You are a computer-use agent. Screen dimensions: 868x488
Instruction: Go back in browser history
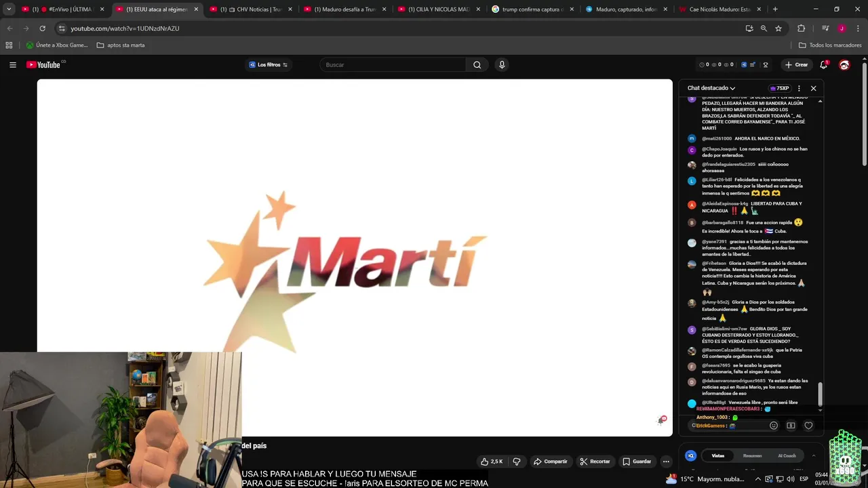click(9, 28)
